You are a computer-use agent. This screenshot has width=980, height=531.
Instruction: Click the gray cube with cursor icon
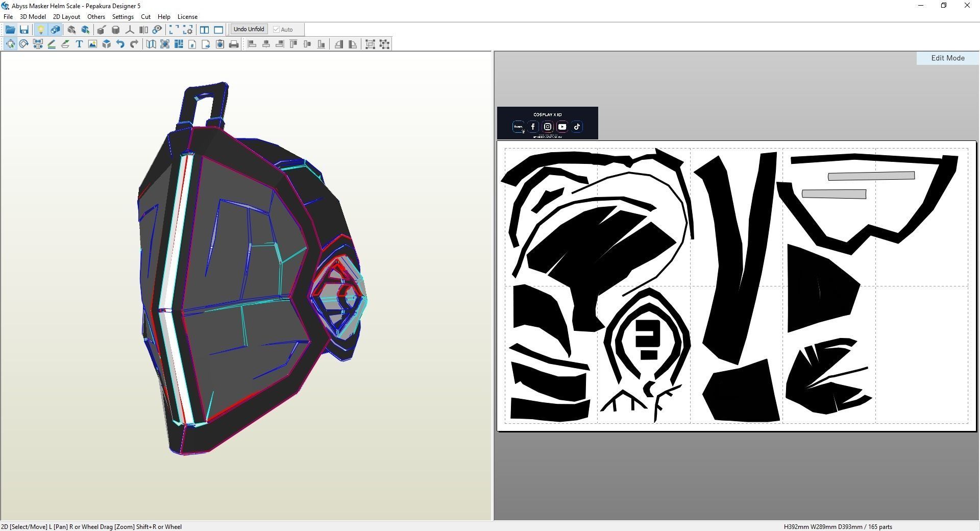click(x=71, y=30)
